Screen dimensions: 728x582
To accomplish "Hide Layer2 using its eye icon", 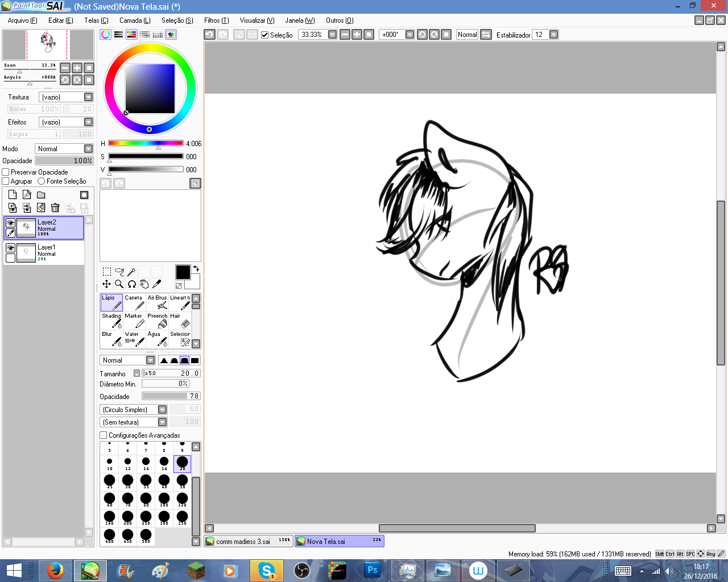I will click(x=10, y=223).
